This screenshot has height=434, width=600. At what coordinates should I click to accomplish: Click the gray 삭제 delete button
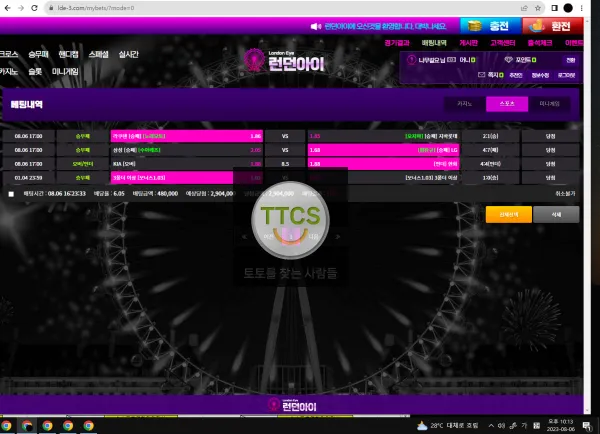556,214
